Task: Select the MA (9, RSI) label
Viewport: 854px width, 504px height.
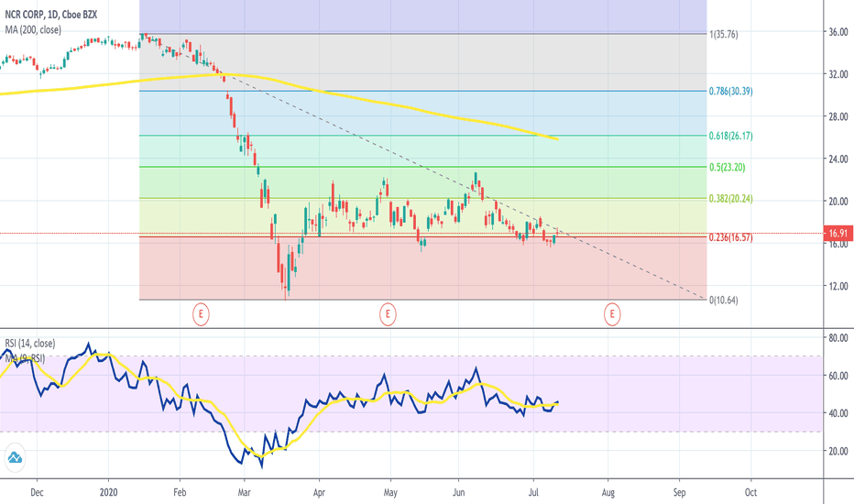Action: (25, 358)
